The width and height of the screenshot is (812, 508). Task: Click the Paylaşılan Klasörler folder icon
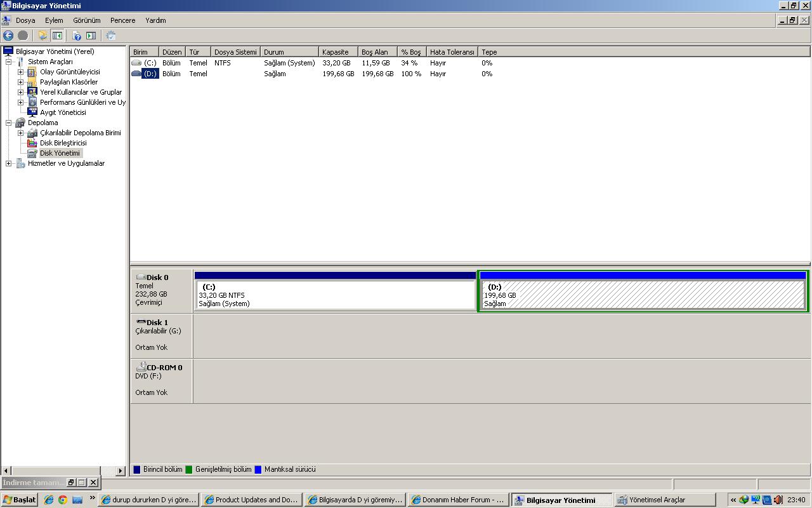coord(32,82)
